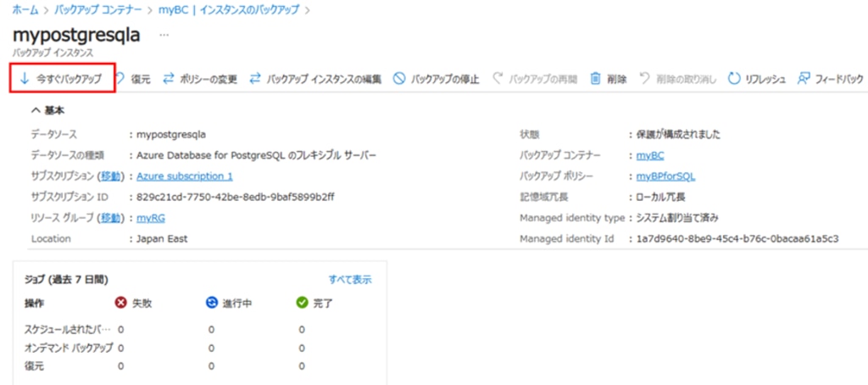
Task: Click リフレッシュ to reload the page
Action: pos(765,79)
